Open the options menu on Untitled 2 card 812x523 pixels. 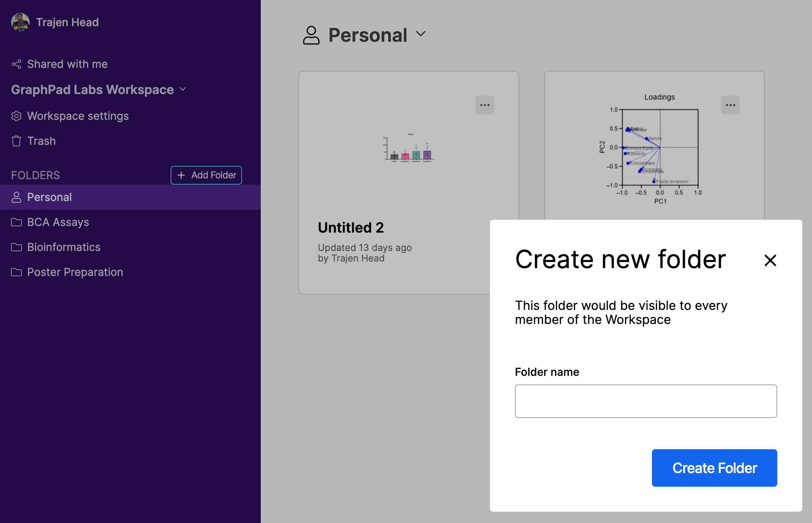pos(485,105)
